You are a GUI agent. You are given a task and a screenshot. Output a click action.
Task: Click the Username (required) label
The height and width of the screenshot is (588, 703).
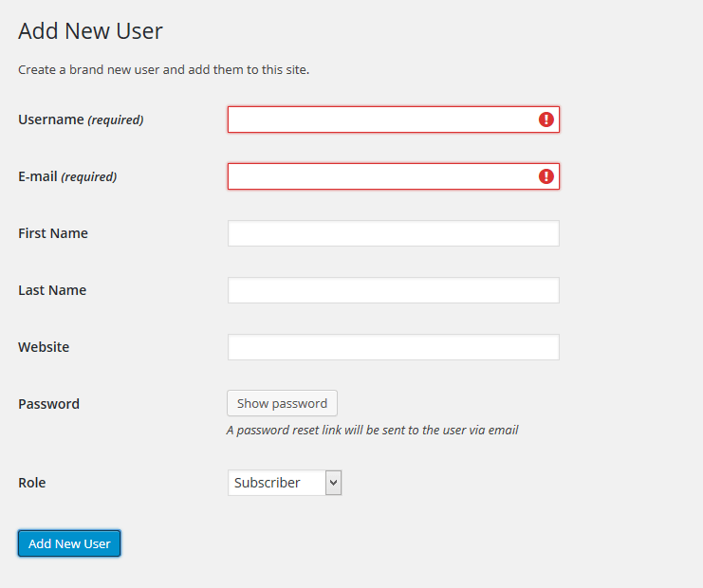click(81, 119)
